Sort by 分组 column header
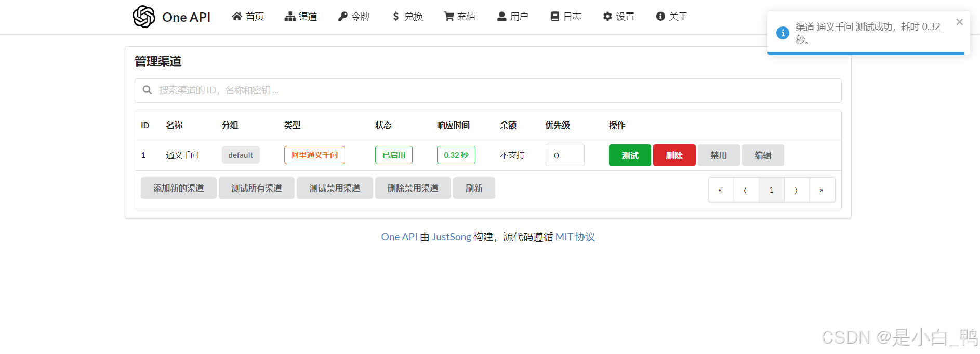The height and width of the screenshot is (354, 980). 230,126
